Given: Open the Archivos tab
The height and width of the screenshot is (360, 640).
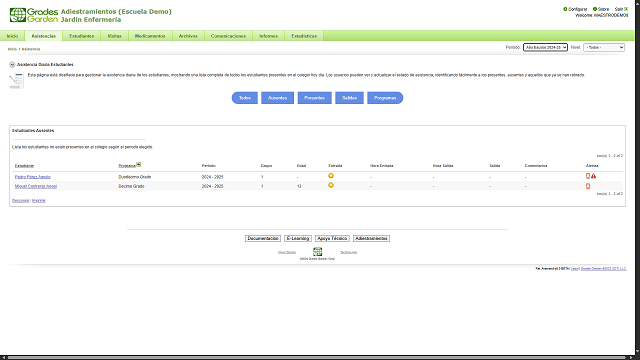Looking at the screenshot, I should pyautogui.click(x=188, y=36).
